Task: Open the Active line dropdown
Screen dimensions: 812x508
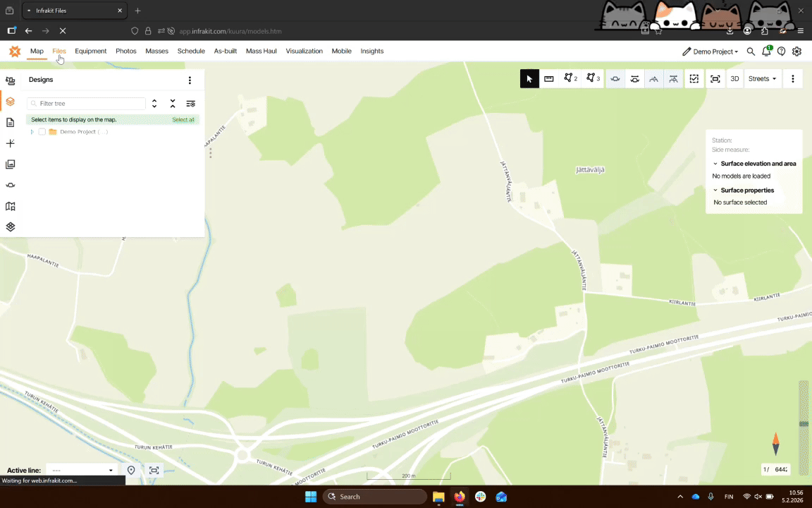Action: [x=82, y=470]
